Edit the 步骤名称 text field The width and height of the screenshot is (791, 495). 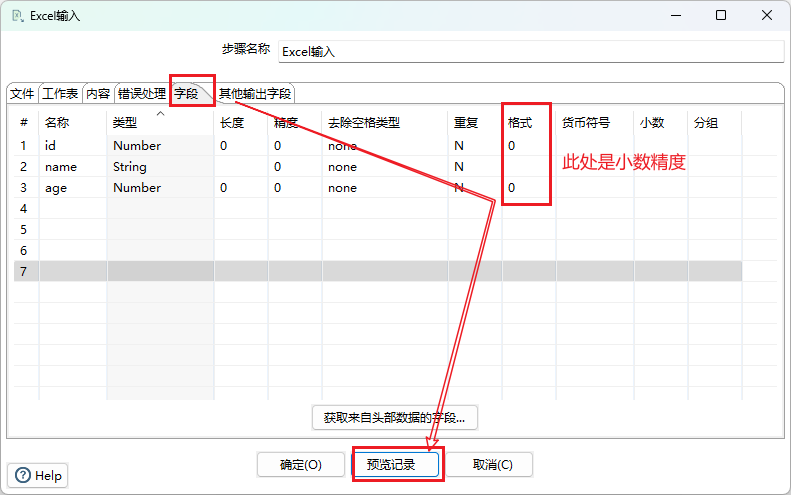coord(530,51)
